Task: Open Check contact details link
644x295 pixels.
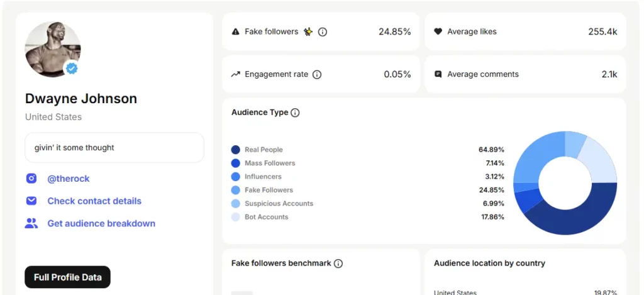Action: [x=94, y=201]
